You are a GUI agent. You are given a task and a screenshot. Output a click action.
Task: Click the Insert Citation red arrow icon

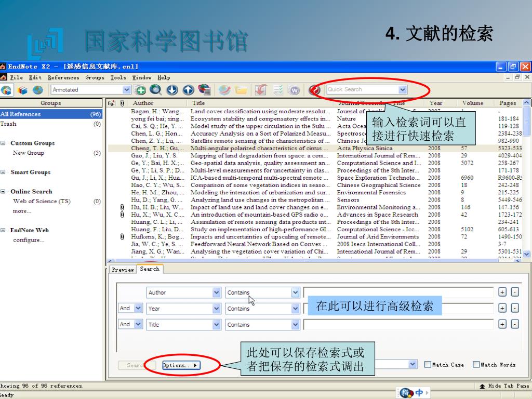click(x=261, y=90)
